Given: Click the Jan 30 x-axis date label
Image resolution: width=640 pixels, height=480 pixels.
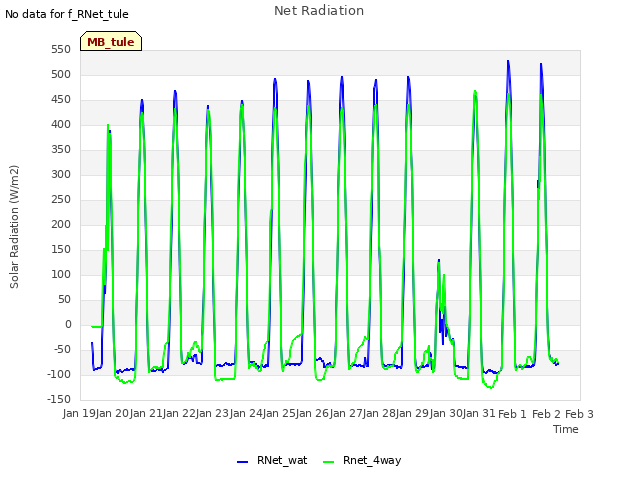Looking at the screenshot, I should pyautogui.click(x=446, y=414).
